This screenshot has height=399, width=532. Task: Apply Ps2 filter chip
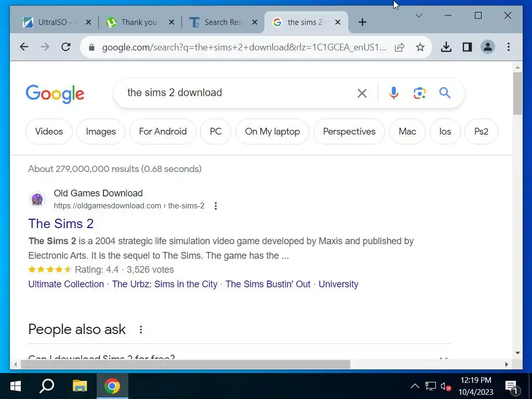pos(481,131)
